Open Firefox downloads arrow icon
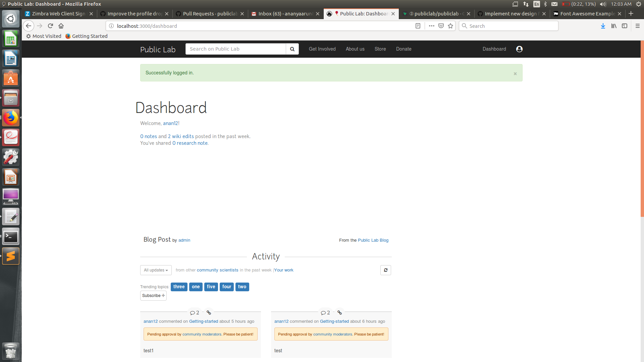644x362 pixels. click(x=603, y=26)
